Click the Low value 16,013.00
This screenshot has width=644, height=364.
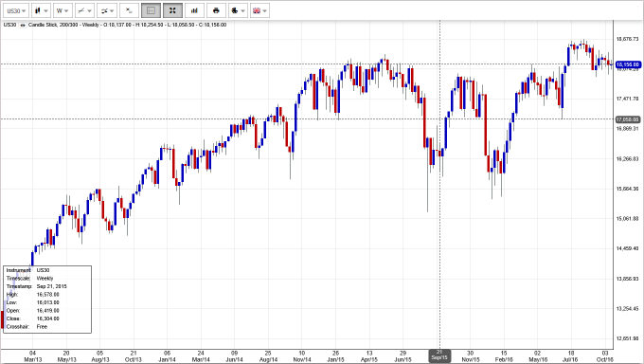(x=48, y=302)
